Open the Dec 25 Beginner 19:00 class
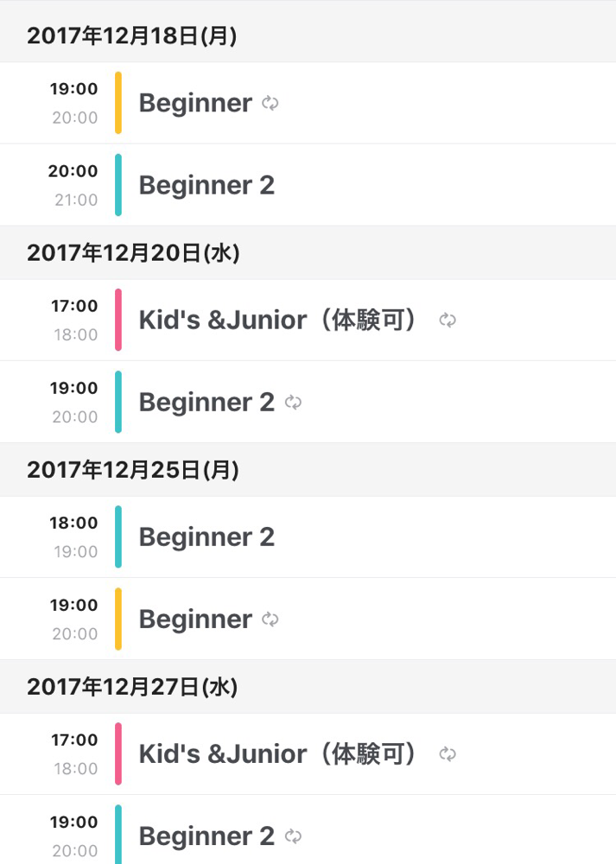Viewport: 616px width, 864px height. [308, 619]
